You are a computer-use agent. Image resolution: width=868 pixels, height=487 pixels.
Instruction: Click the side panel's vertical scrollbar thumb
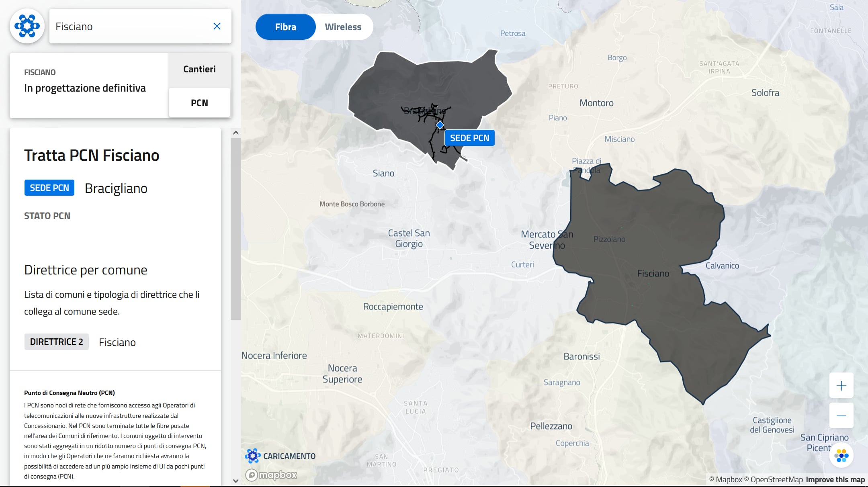(x=235, y=229)
